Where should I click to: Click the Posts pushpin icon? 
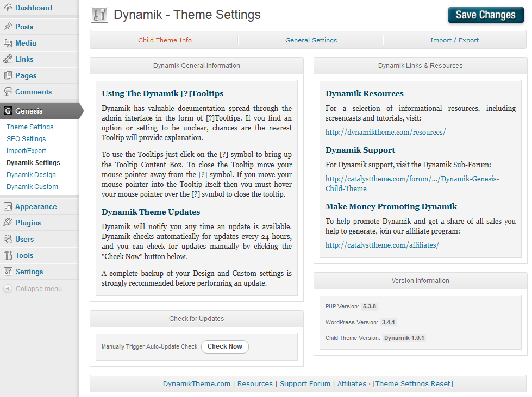[x=8, y=27]
